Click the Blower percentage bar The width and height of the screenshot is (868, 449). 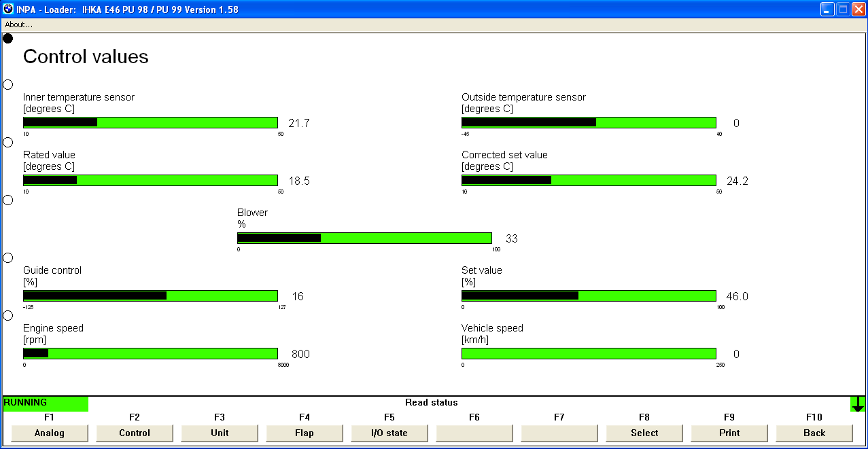tap(364, 238)
